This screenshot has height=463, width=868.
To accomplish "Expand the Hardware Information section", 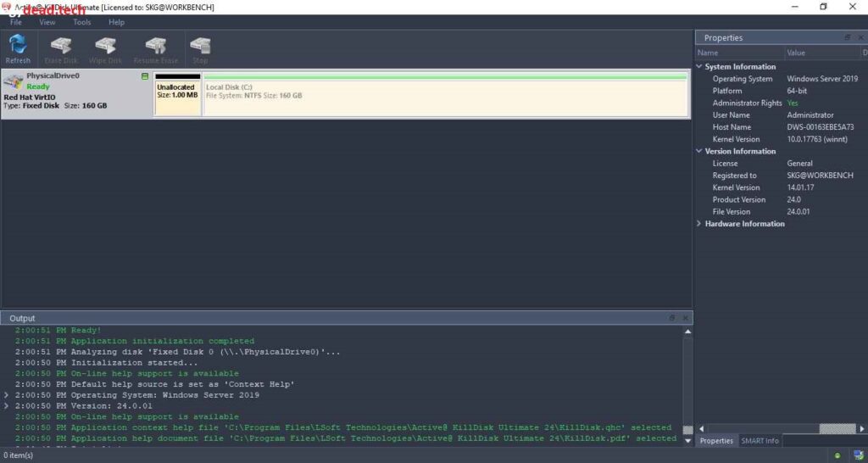I will point(699,224).
